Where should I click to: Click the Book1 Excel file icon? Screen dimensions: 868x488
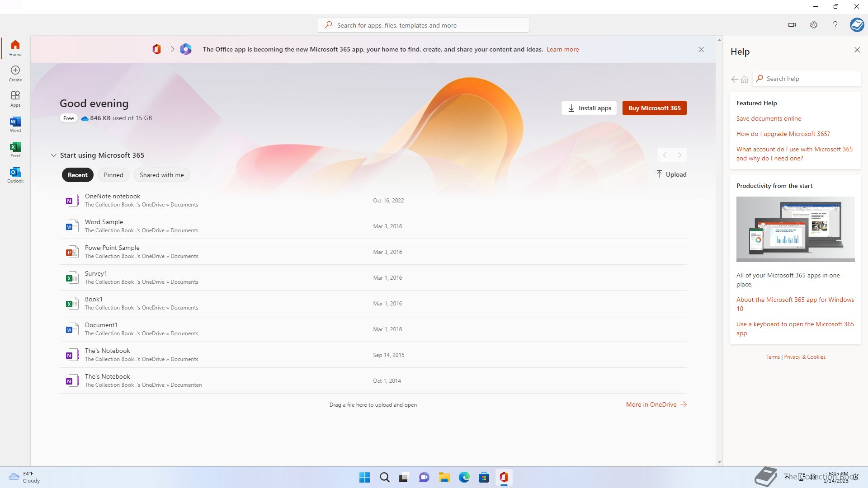click(x=71, y=303)
